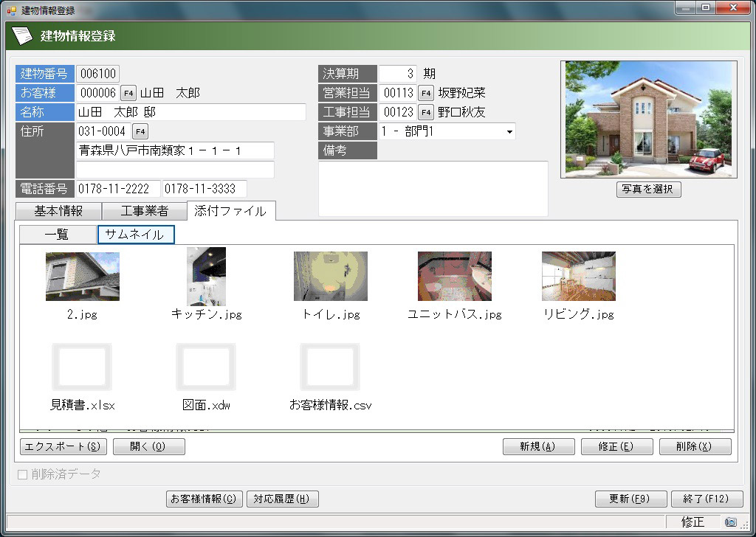
Task: Click the 名称 name input field
Action: tap(190, 112)
